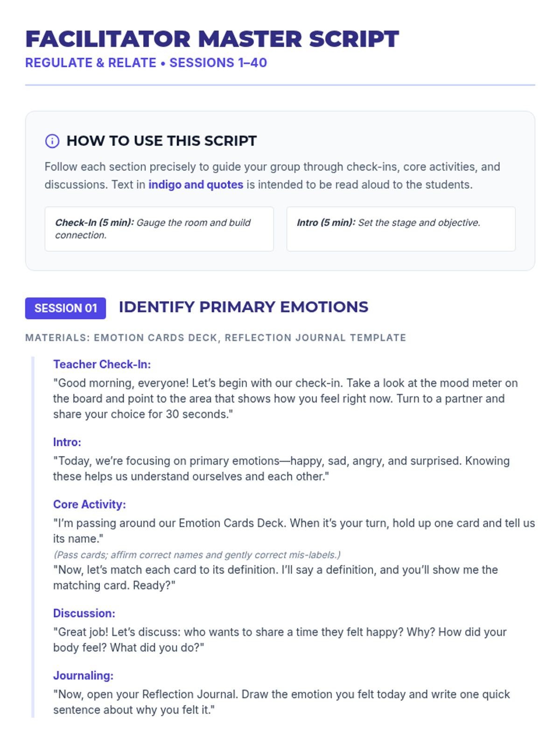Image resolution: width=560 pixels, height=747 pixels.
Task: Click the SESSION 01 badge
Action: pos(65,308)
